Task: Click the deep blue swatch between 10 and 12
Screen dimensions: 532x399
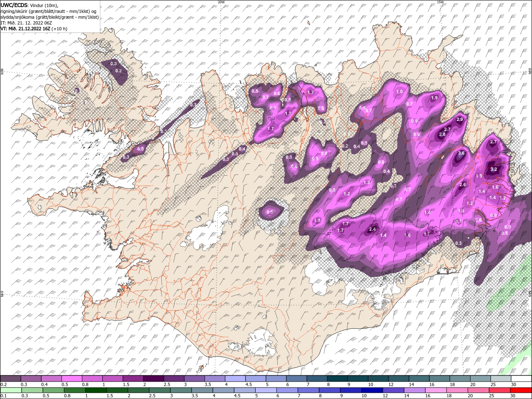Action: [x=372, y=390]
